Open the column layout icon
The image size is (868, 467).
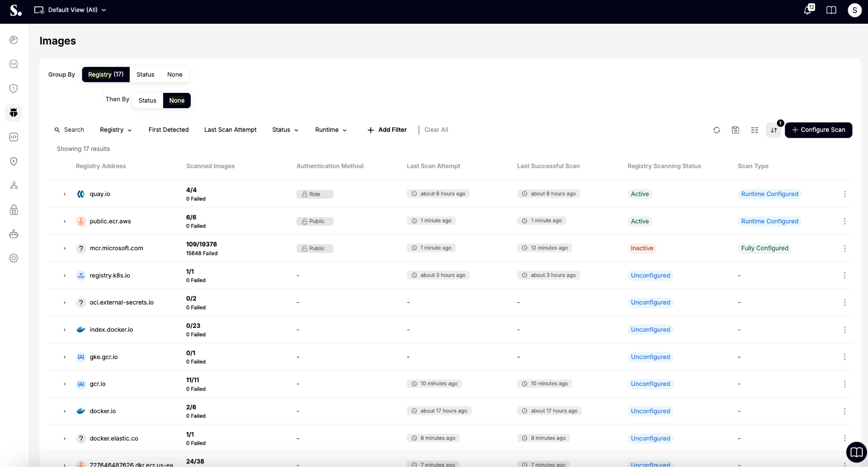click(754, 130)
